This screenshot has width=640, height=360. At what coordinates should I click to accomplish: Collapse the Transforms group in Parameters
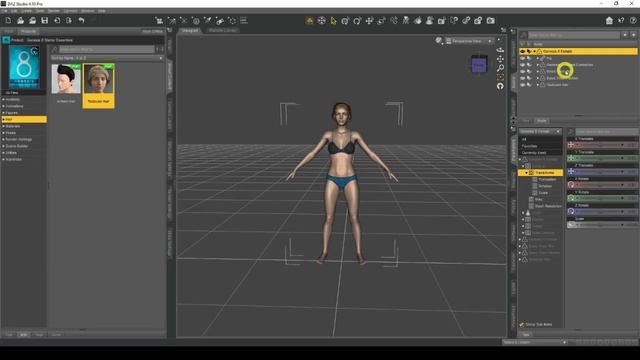527,173
